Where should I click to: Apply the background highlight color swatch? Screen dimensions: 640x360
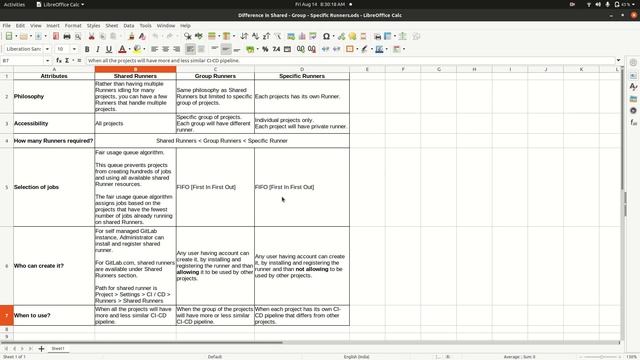(137, 49)
